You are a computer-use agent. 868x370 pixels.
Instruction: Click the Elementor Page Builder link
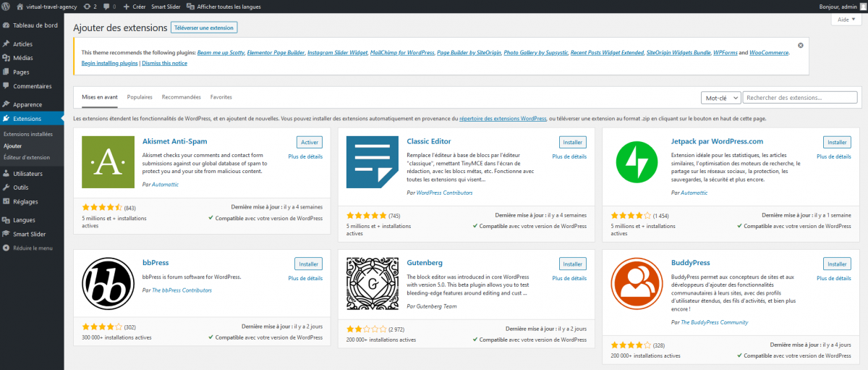275,53
